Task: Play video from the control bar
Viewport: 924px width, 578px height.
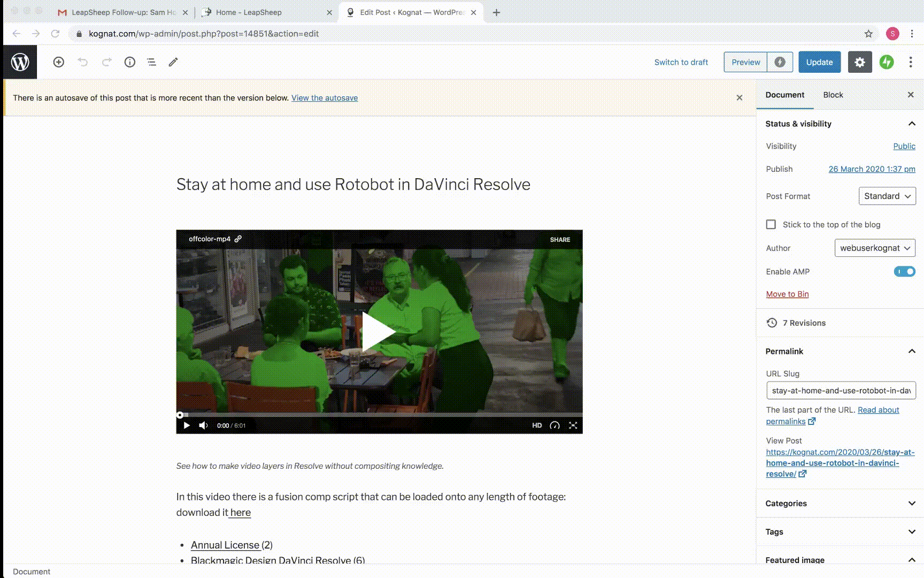Action: point(187,425)
